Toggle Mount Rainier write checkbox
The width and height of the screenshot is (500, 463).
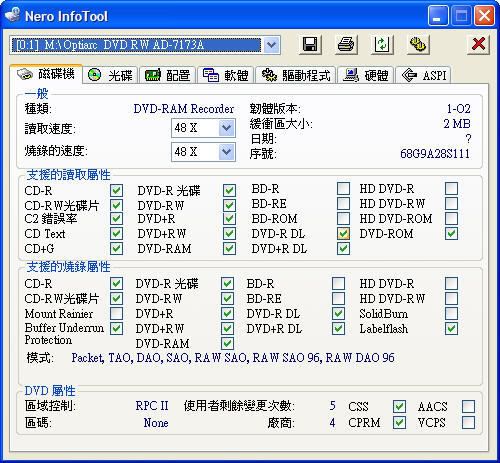tap(117, 314)
